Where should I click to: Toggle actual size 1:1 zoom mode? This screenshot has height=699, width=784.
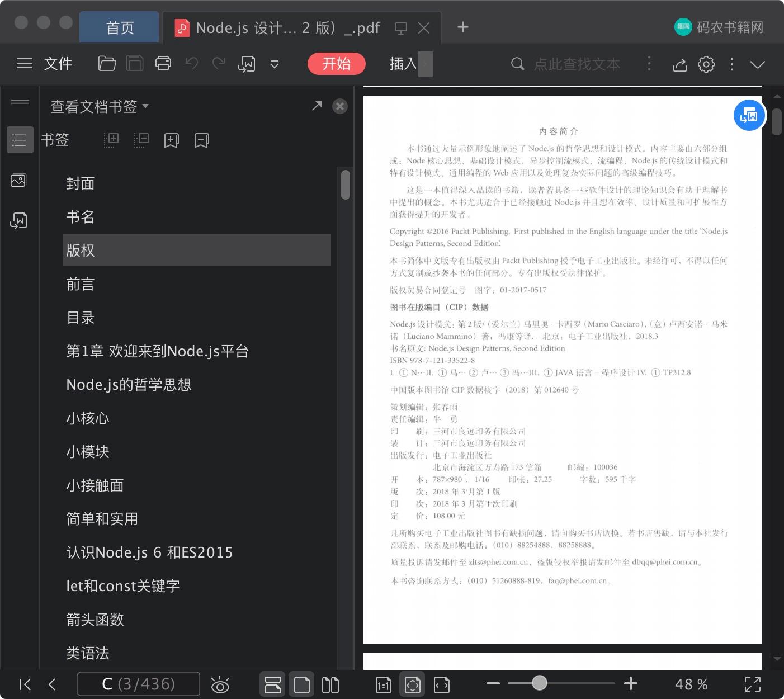384,684
